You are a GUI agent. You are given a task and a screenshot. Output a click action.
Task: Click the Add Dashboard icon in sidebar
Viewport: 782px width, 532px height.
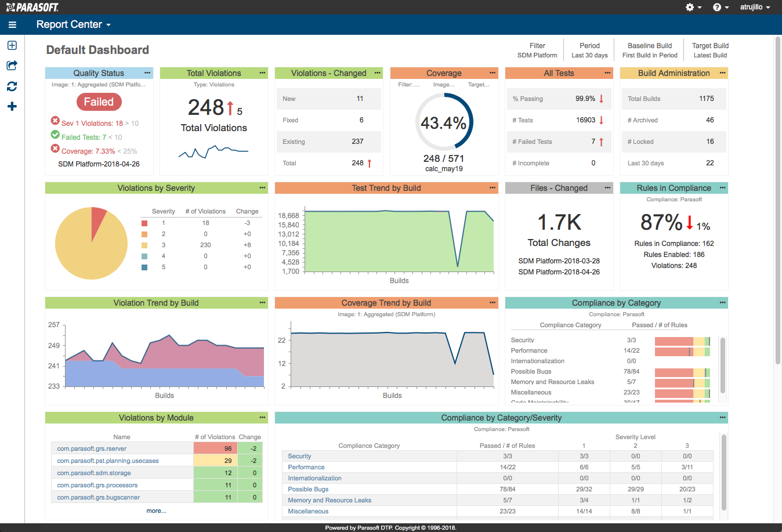click(12, 45)
